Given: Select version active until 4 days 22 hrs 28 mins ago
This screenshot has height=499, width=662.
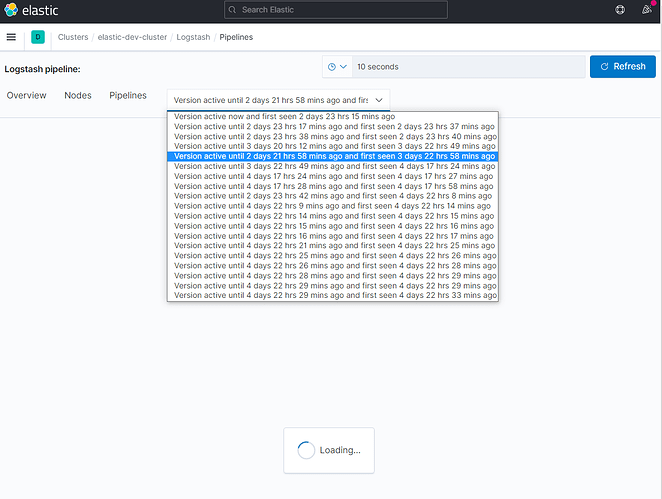Looking at the screenshot, I should coord(333,276).
